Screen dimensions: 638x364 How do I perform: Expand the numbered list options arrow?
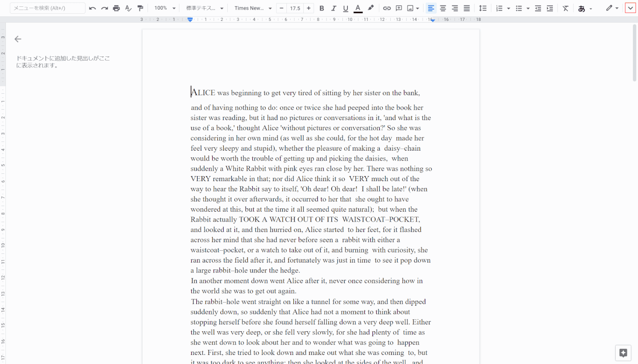[x=508, y=8]
